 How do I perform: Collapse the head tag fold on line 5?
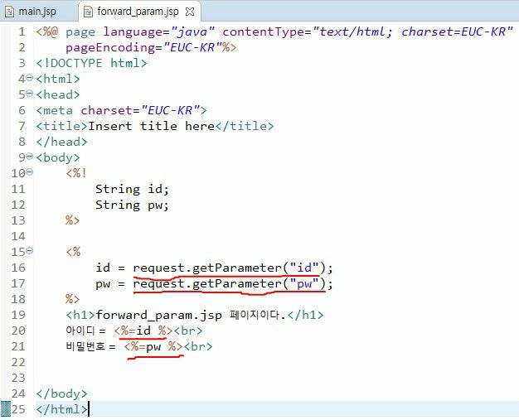(x=30, y=94)
